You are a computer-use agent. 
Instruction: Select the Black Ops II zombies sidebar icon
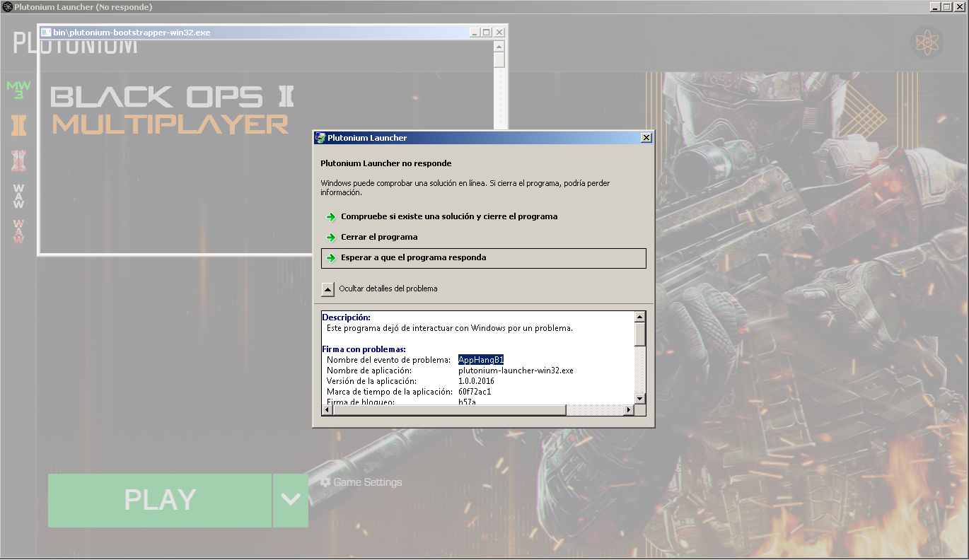click(x=18, y=161)
